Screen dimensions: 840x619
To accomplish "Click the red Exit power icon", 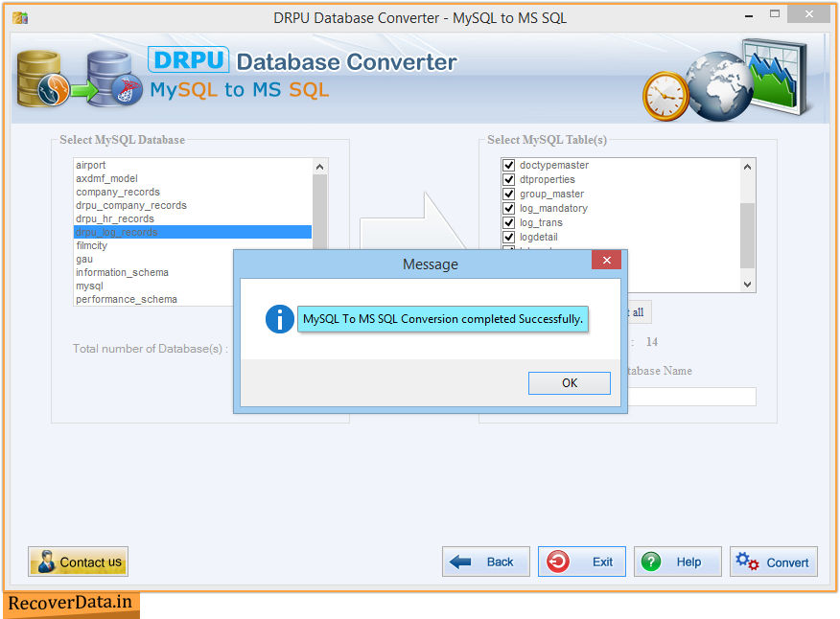I will tap(558, 562).
